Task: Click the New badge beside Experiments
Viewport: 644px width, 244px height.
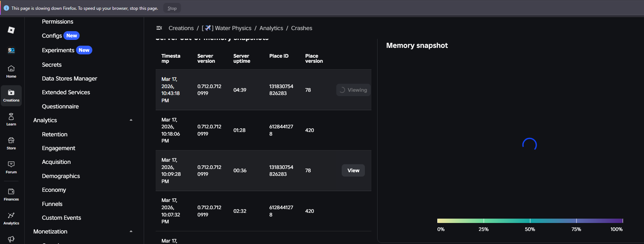Action: click(x=84, y=50)
